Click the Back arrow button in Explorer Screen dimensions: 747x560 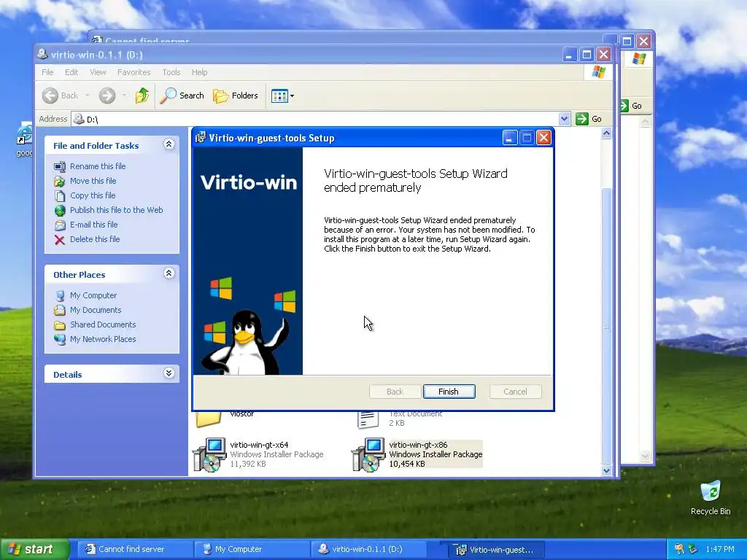coord(60,96)
